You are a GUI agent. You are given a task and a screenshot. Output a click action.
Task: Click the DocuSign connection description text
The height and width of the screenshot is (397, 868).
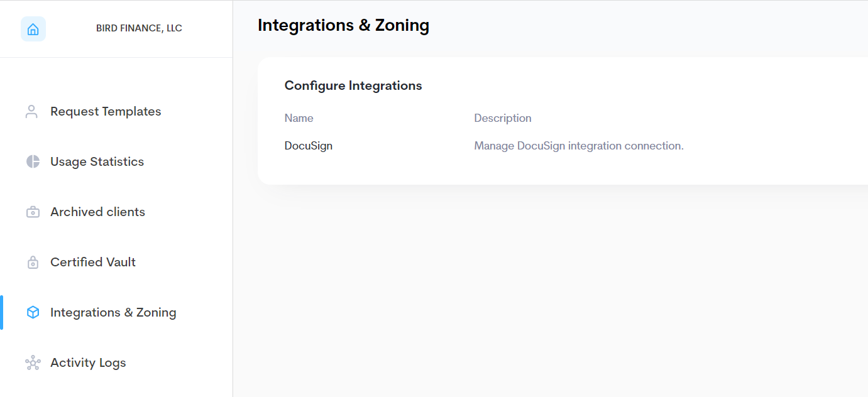click(578, 145)
